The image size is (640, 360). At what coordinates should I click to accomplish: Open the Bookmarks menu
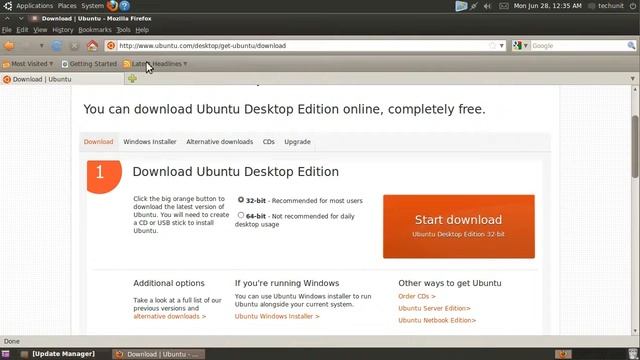[95, 30]
